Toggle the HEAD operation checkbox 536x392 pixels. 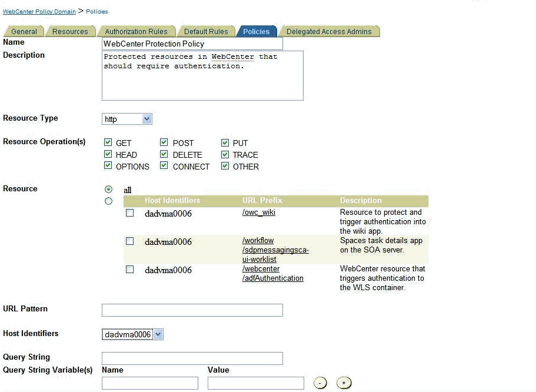[108, 154]
